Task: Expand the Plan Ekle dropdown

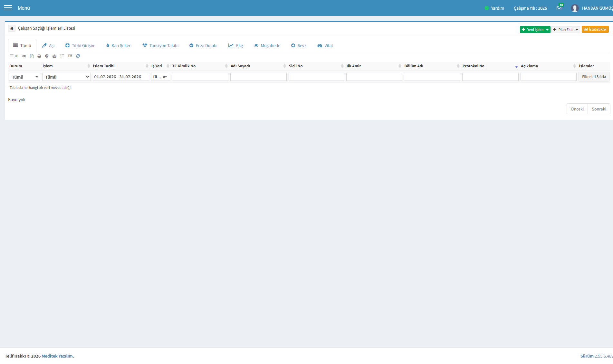Action: pyautogui.click(x=566, y=30)
